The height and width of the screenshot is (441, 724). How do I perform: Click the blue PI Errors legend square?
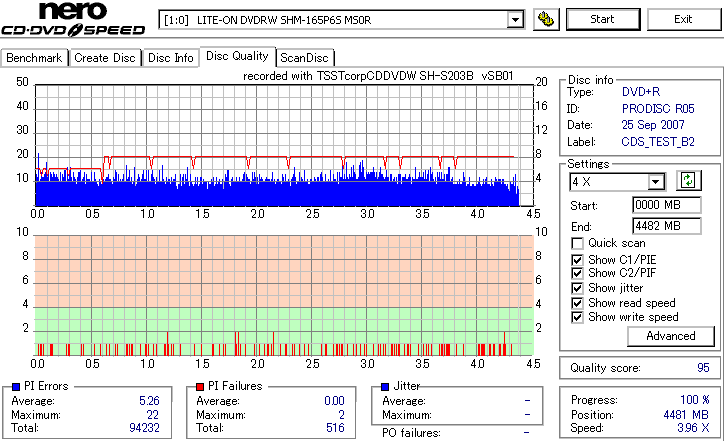(16, 387)
